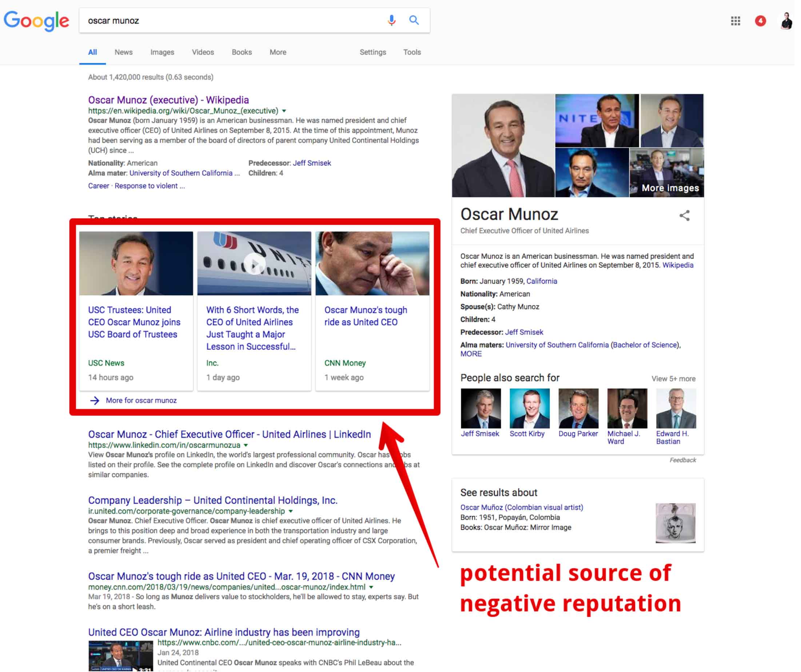
Task: Expand LinkedIn result URL dropdown arrow
Action: pos(246,446)
